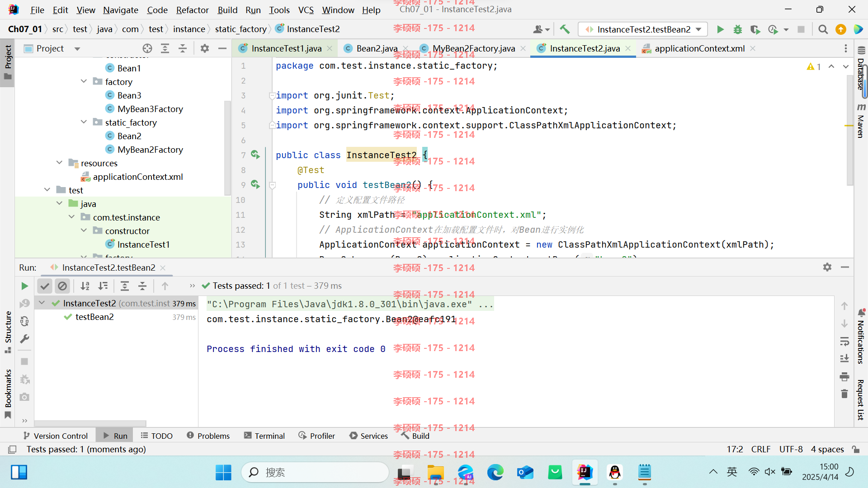Toggle the Bookmarks tool window
The width and height of the screenshot is (868, 488).
8,394
